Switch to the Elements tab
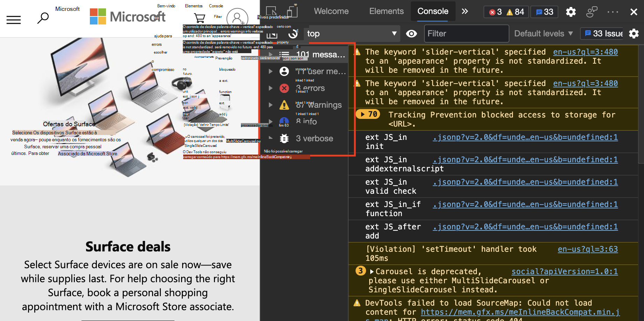 [386, 11]
